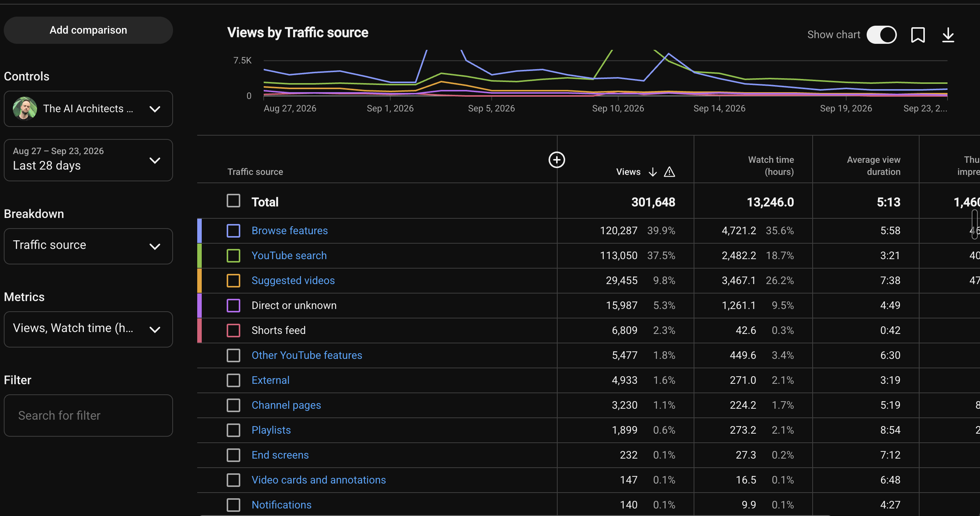Tick the YouTube search checkbox
Image resolution: width=980 pixels, height=516 pixels.
click(233, 255)
